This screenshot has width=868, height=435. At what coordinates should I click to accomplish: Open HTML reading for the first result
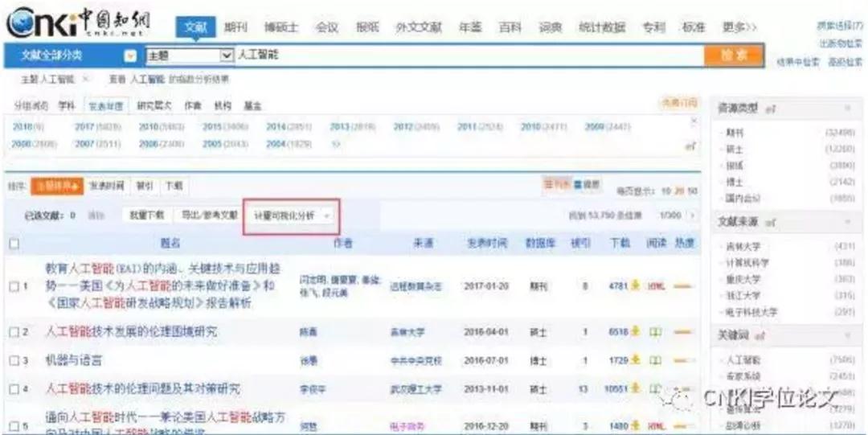point(657,285)
